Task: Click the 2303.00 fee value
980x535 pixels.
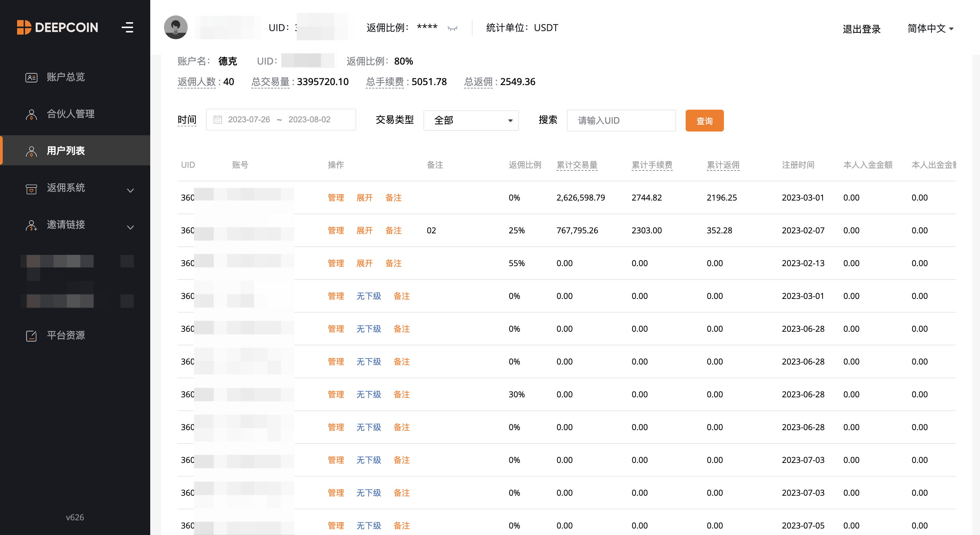Action: 646,231
